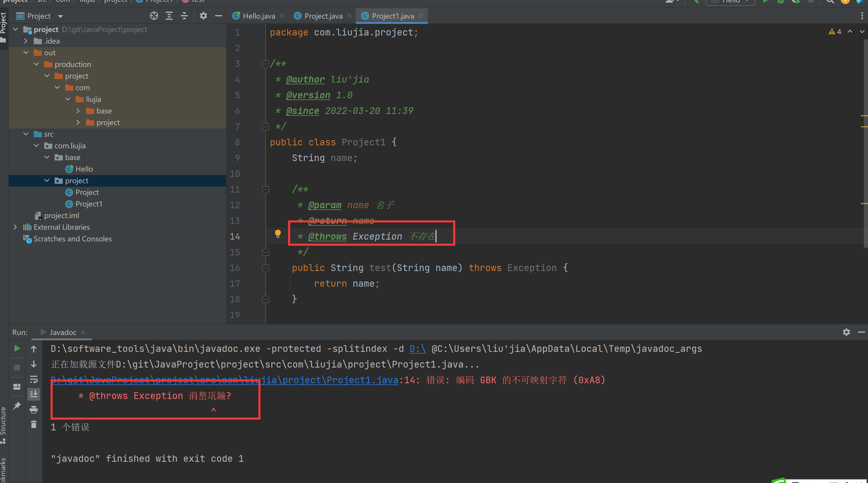Screen dimensions: 868x483
Task: Pin the Javadoc run tab
Action: pos(17,405)
